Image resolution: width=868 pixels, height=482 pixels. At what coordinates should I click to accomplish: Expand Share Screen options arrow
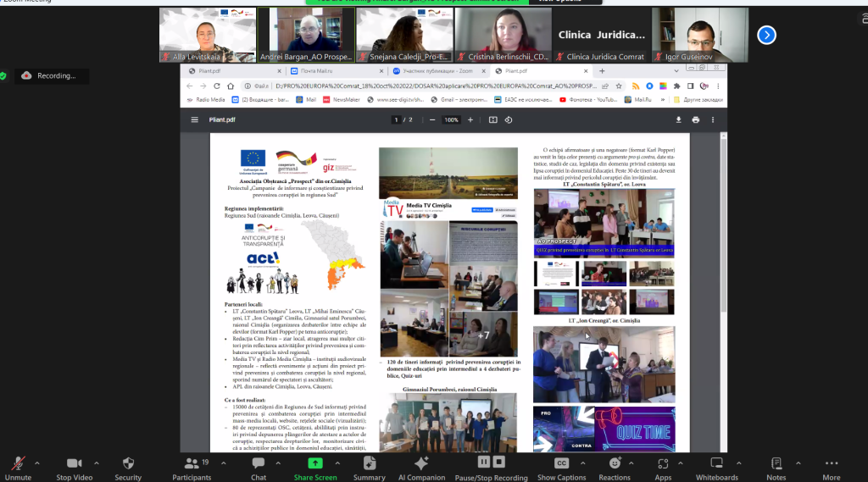coord(337,463)
